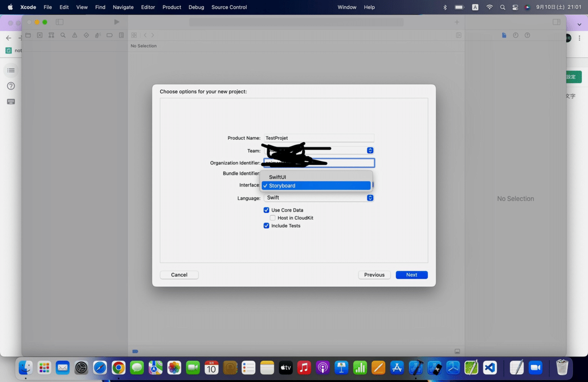
Task: Toggle the inspector sidebar icon
Action: pos(557,22)
